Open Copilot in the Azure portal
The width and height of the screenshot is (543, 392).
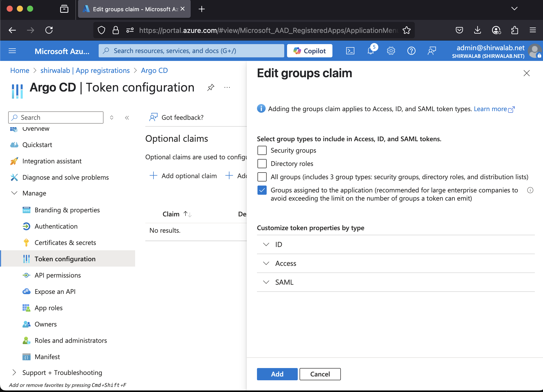[309, 51]
